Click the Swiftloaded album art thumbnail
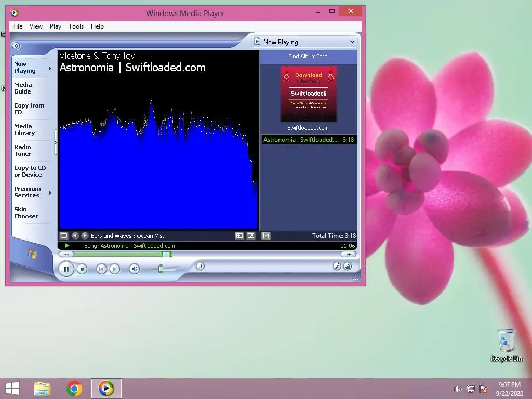 coord(309,94)
